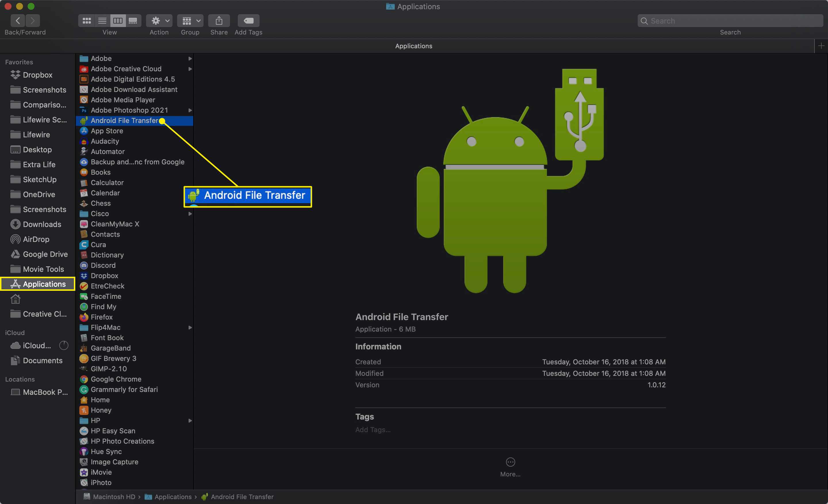Expand the Adobe Creative Cloud submenu
This screenshot has height=504, width=828.
coord(191,69)
